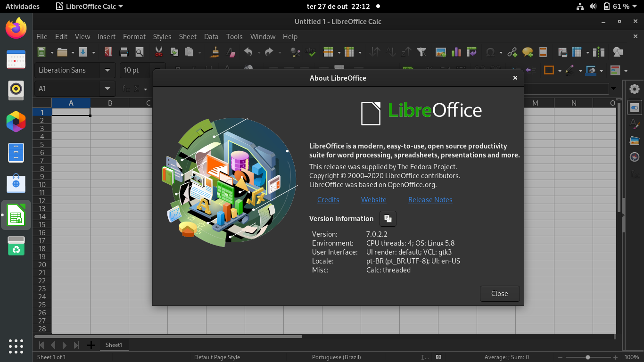Click the Print icon

124,52
